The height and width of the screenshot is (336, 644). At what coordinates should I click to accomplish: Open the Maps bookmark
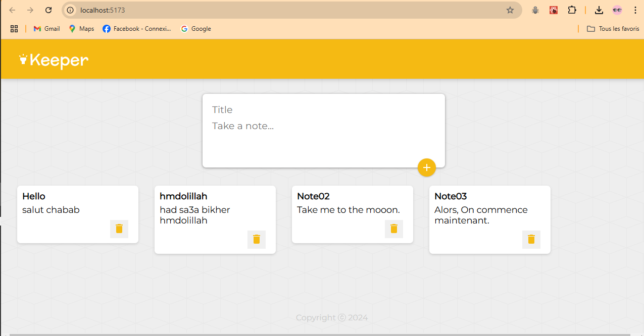81,29
